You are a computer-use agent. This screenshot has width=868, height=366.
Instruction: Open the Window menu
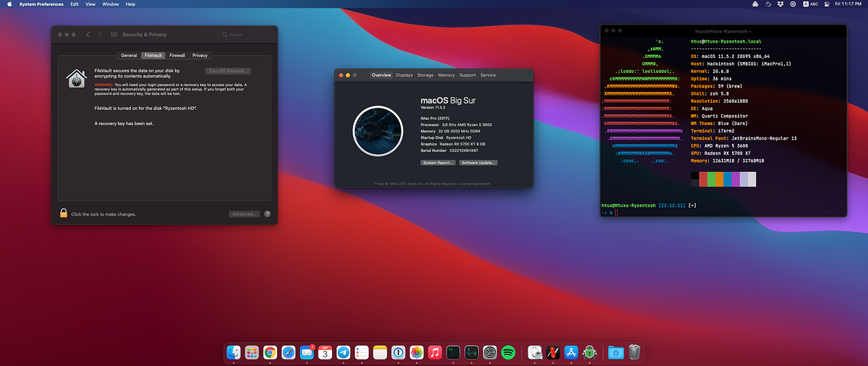click(x=111, y=4)
